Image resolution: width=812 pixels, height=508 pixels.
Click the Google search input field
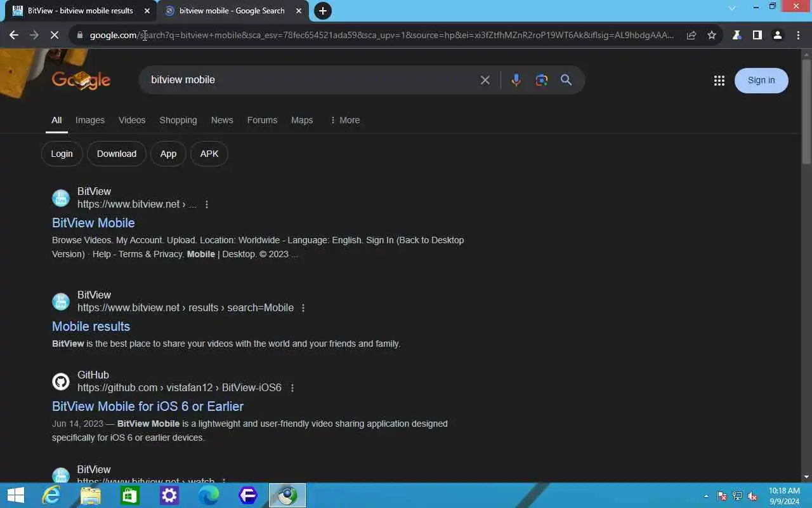coord(311,80)
